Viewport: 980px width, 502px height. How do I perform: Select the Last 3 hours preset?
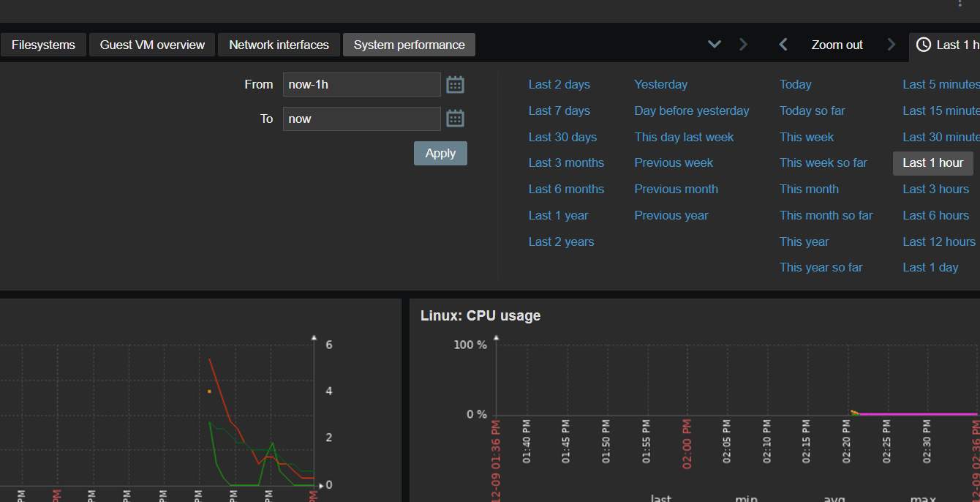click(935, 189)
